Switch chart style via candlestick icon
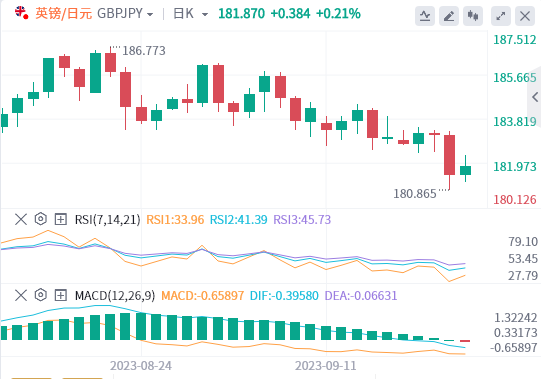 coord(473,16)
